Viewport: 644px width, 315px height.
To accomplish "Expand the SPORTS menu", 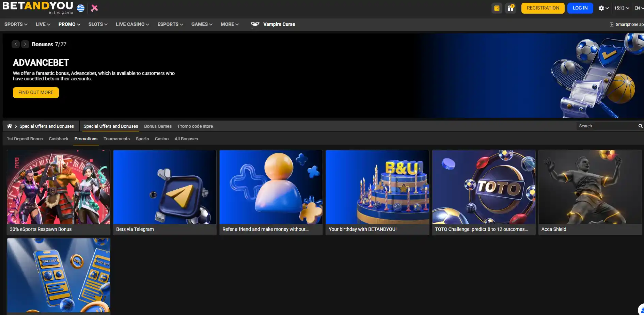I will pos(16,24).
